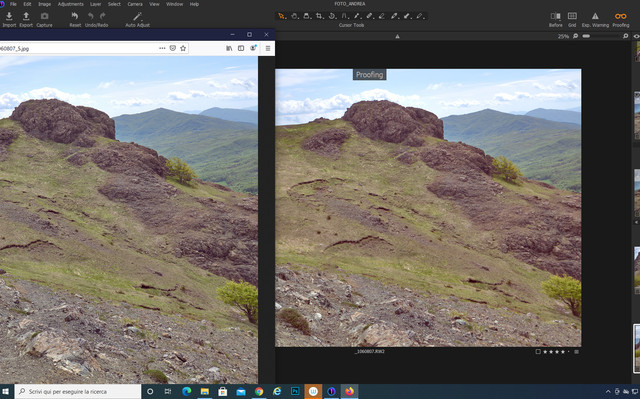Open the Firefox hamburger menu
This screenshot has width=640, height=399.
268,48
